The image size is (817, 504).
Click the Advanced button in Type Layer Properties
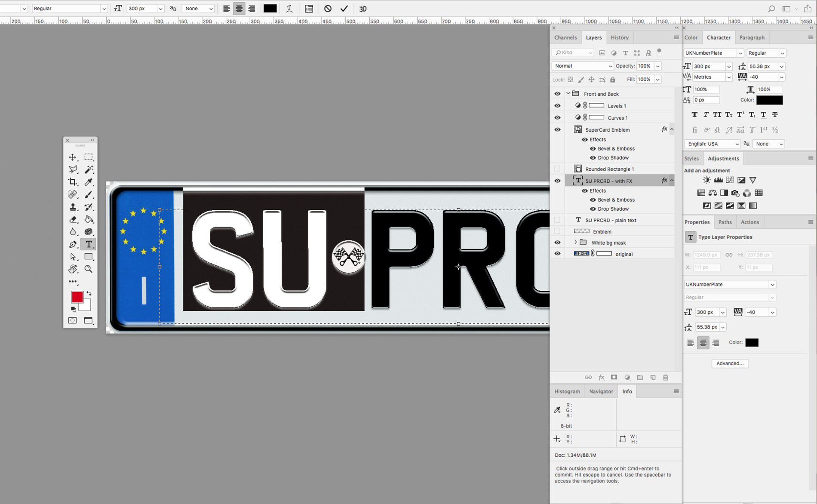(x=730, y=363)
